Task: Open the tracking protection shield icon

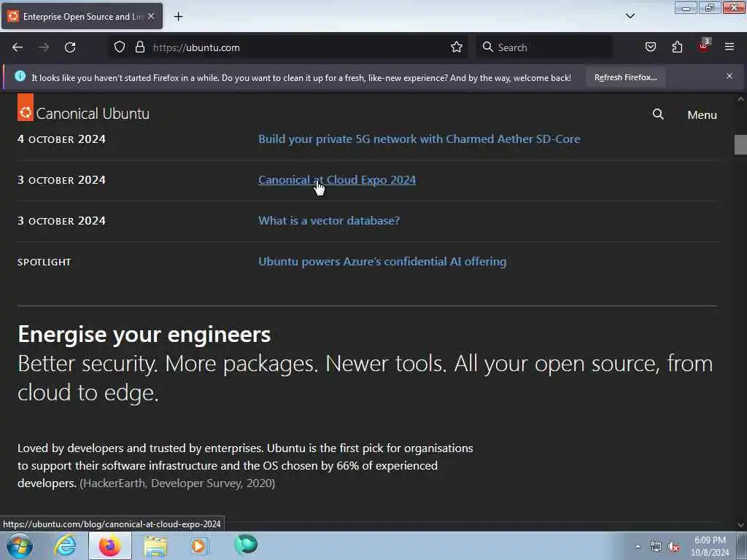Action: click(120, 47)
